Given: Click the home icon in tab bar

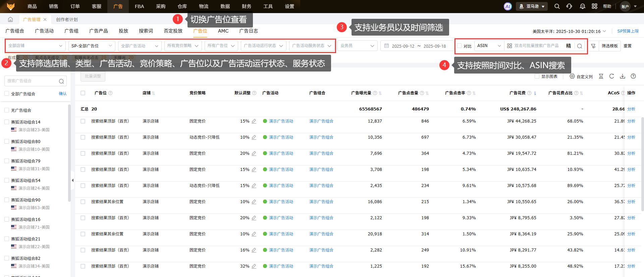Looking at the screenshot, I should click(10, 19).
